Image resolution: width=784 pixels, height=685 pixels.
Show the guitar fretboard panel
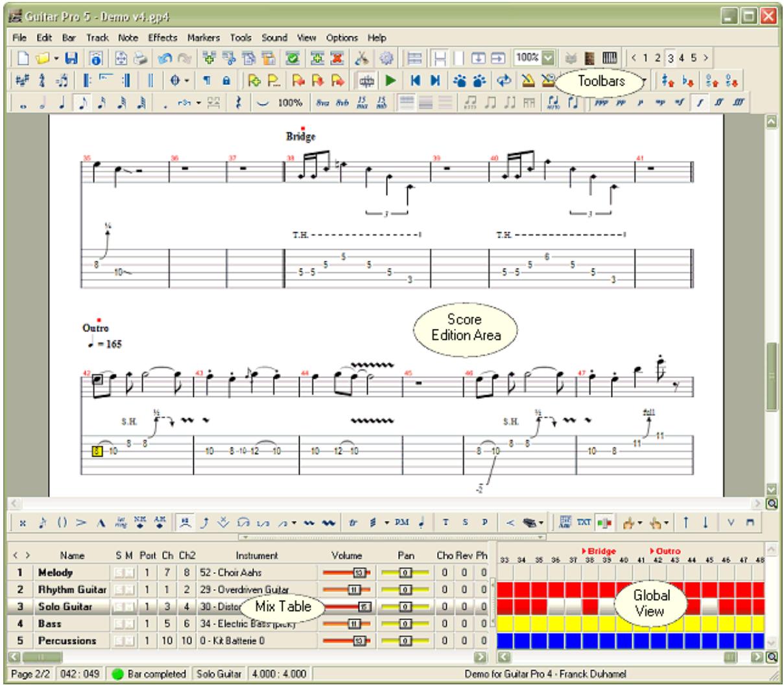[591, 58]
